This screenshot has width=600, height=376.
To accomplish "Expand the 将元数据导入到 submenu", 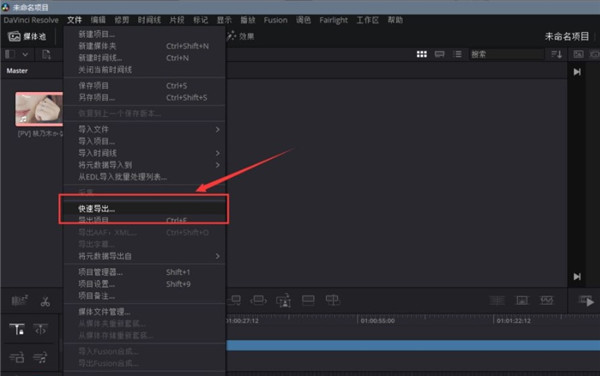I will click(x=145, y=165).
